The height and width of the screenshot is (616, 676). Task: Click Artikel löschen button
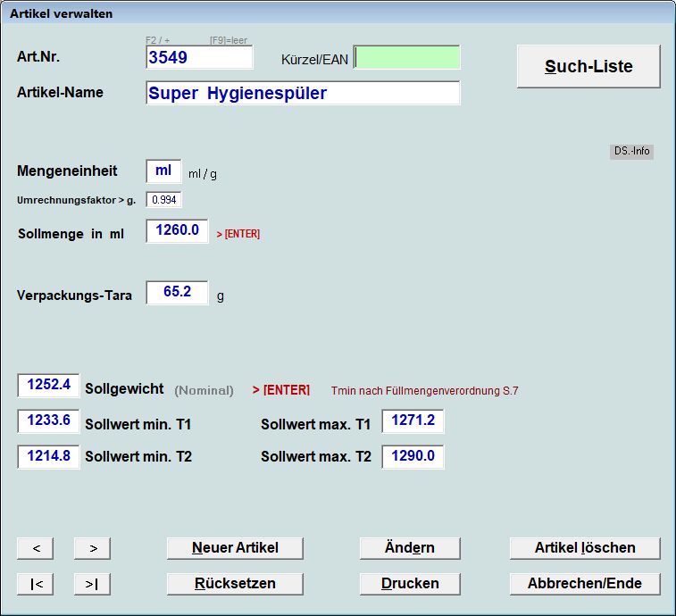click(x=585, y=548)
